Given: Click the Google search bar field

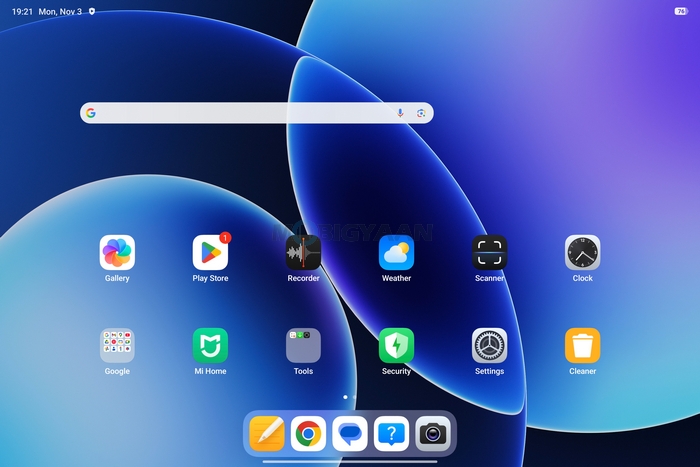Looking at the screenshot, I should pyautogui.click(x=257, y=113).
